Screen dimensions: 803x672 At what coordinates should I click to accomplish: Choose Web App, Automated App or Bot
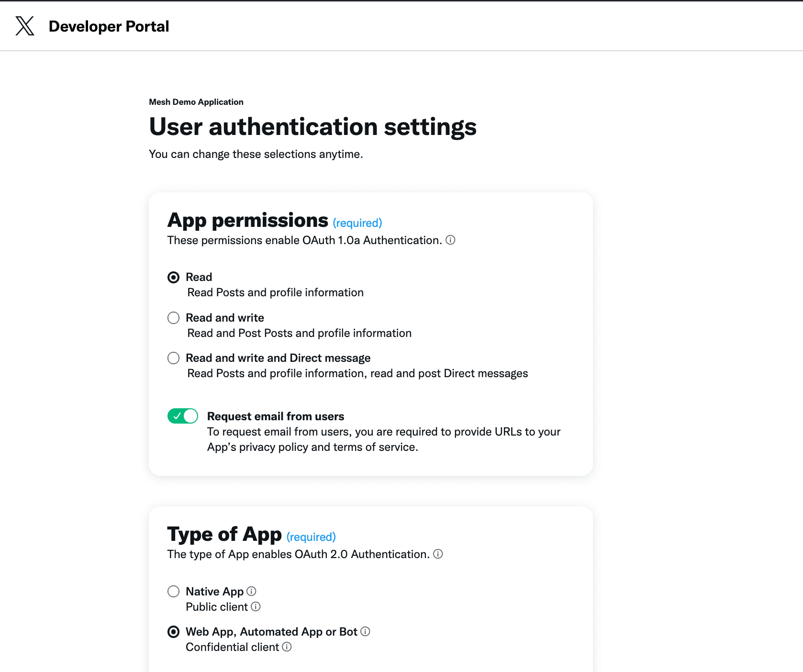pyautogui.click(x=173, y=632)
